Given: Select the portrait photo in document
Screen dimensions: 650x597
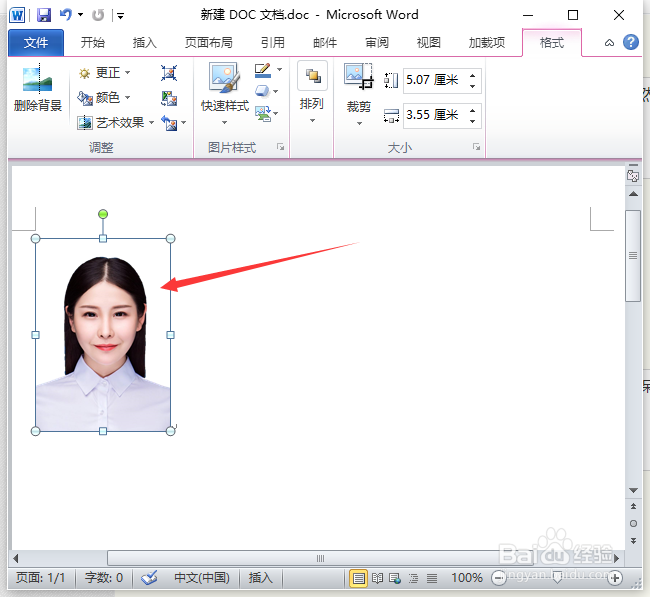Looking at the screenshot, I should [x=103, y=335].
